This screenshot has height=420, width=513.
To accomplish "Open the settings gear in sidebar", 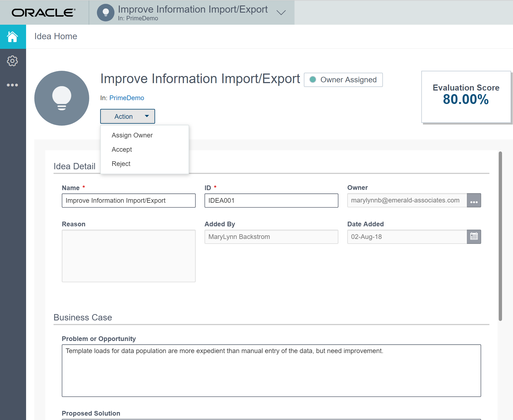I will click(x=13, y=61).
